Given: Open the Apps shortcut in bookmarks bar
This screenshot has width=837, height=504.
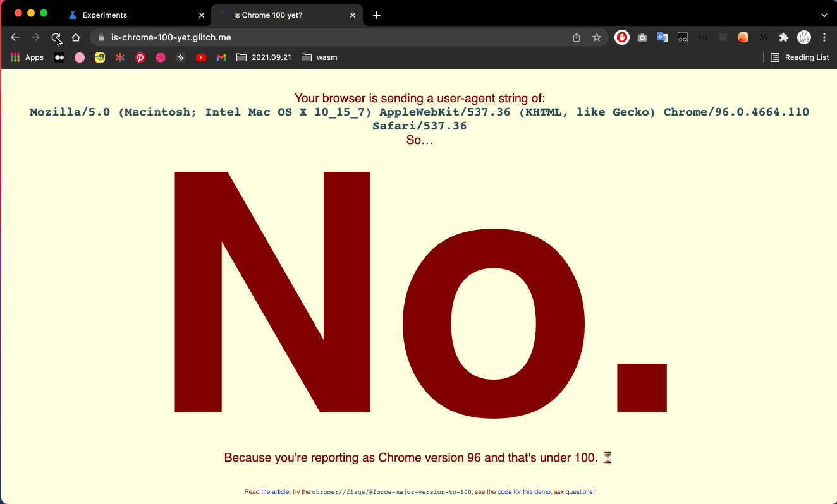Looking at the screenshot, I should point(27,57).
